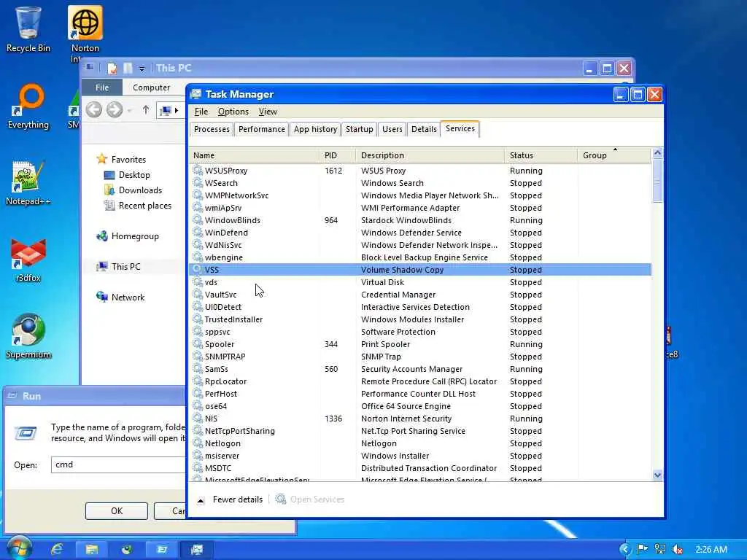Select Homegroup in navigation pane
The height and width of the screenshot is (560, 747).
click(127, 236)
